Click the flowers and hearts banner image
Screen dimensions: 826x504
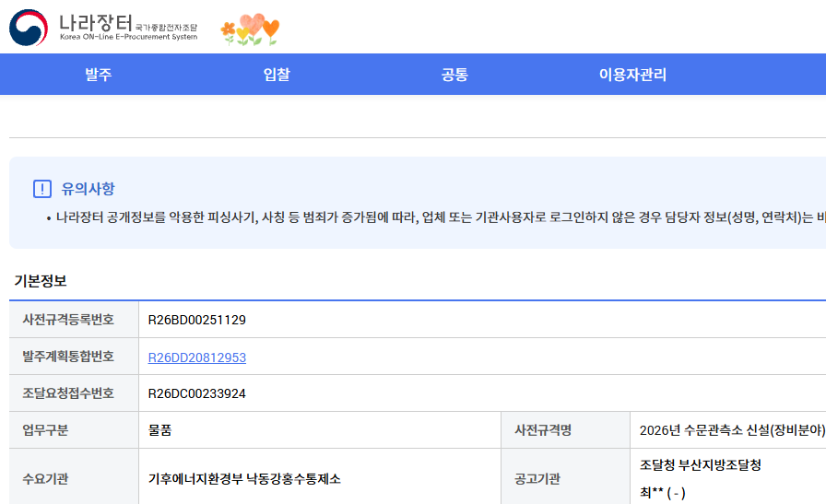click(250, 29)
